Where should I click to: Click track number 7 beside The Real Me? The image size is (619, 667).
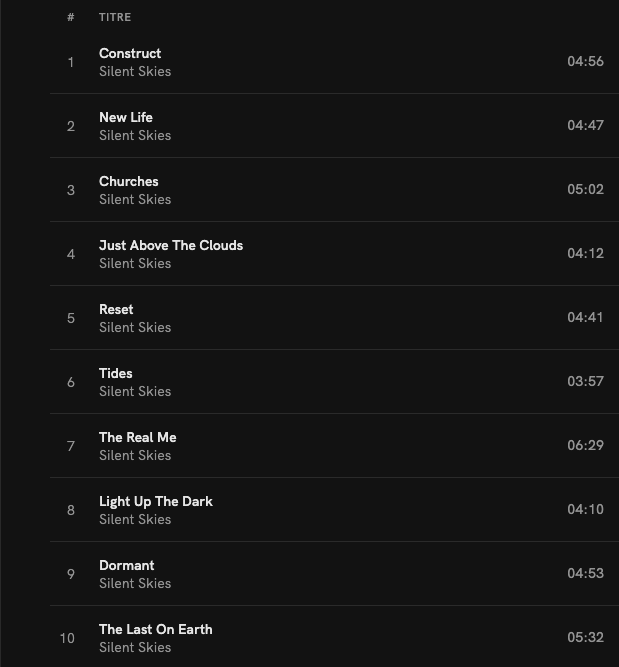pyautogui.click(x=71, y=446)
